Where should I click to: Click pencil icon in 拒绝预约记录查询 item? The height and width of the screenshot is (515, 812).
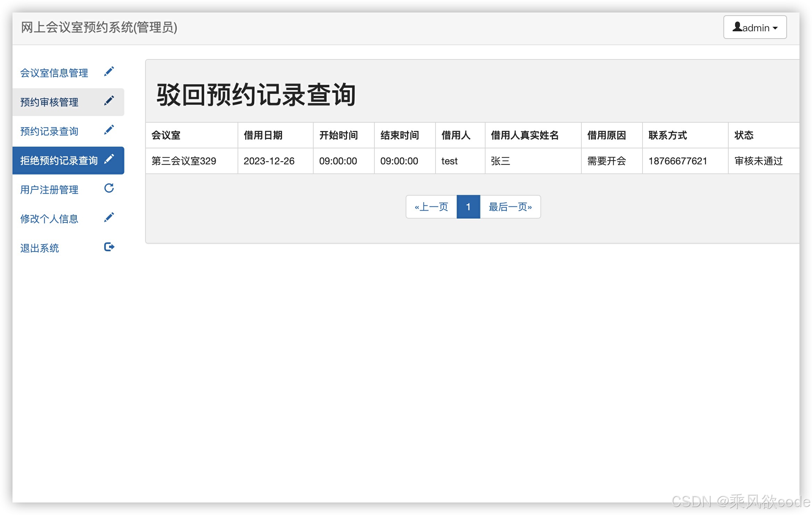(x=109, y=159)
